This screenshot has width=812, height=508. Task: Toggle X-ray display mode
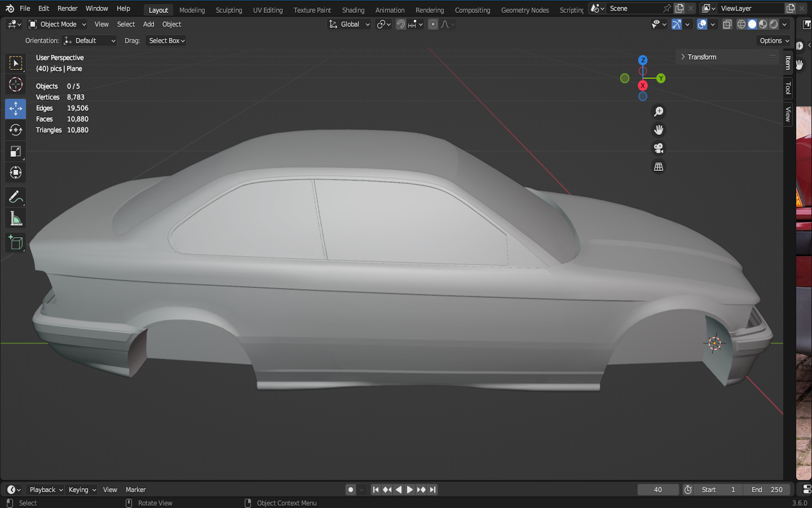point(727,24)
